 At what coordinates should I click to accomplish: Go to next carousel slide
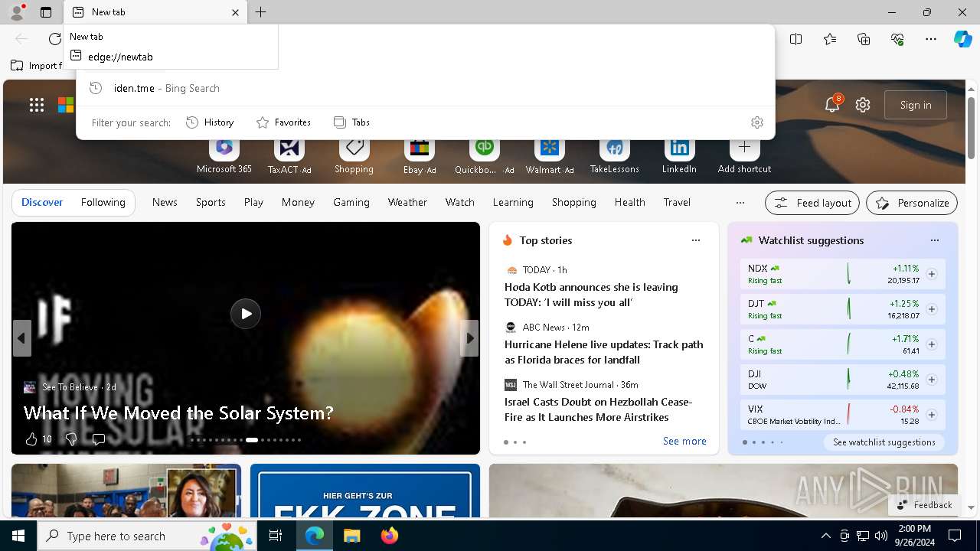pos(469,338)
